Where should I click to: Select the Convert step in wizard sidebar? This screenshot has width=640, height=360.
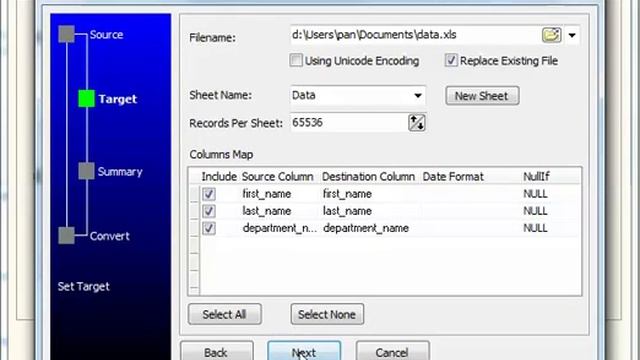pos(109,236)
